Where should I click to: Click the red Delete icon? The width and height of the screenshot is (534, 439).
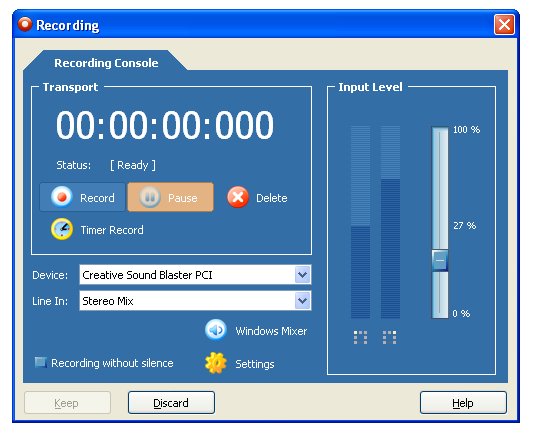click(238, 197)
